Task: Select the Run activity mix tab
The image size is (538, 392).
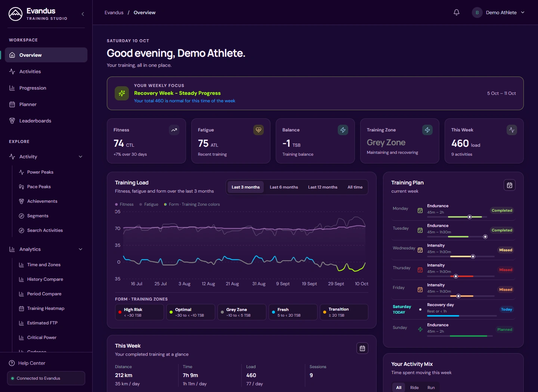Action: (x=431, y=388)
